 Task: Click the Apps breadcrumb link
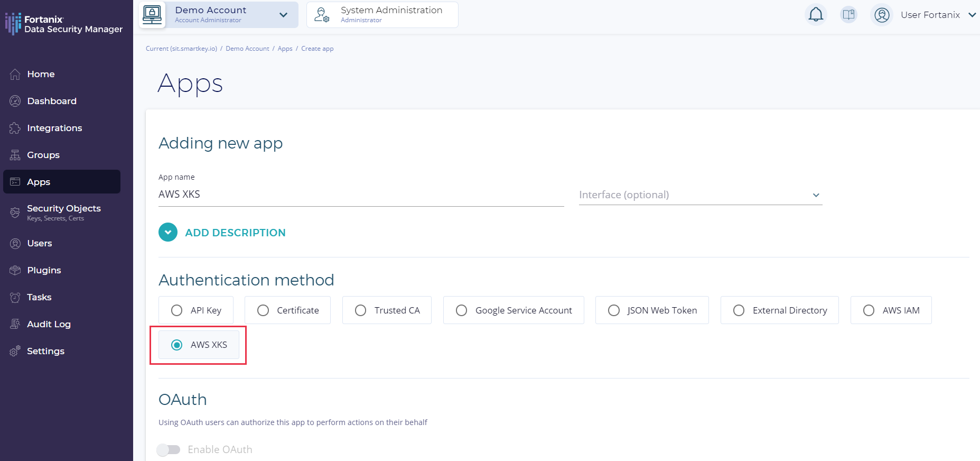tap(285, 49)
